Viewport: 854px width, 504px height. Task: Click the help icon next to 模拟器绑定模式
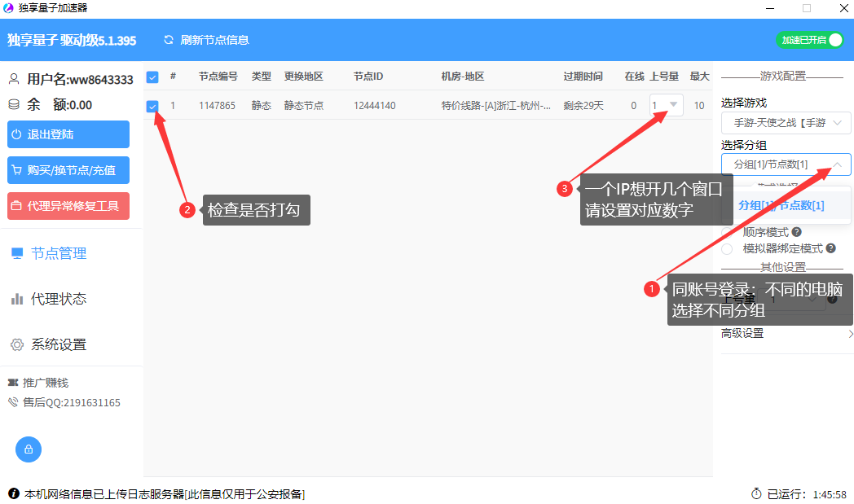831,248
